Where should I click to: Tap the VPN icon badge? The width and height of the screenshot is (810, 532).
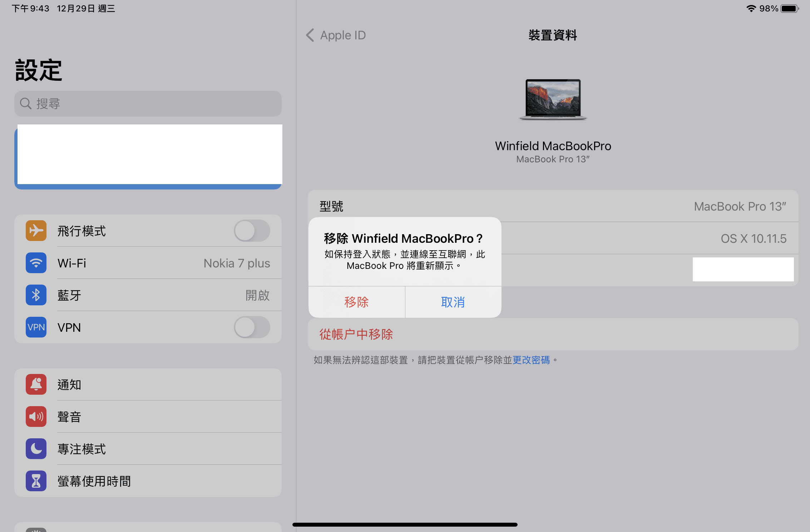click(x=36, y=327)
